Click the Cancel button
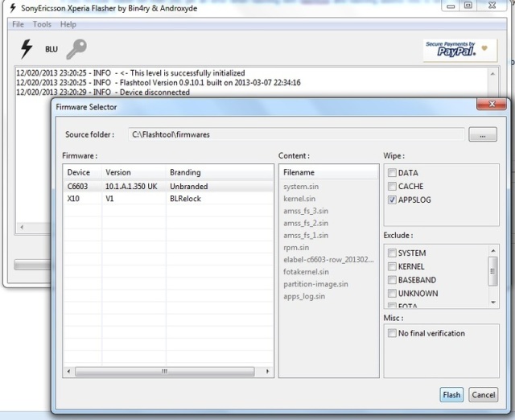This screenshot has width=515, height=420. (x=483, y=395)
